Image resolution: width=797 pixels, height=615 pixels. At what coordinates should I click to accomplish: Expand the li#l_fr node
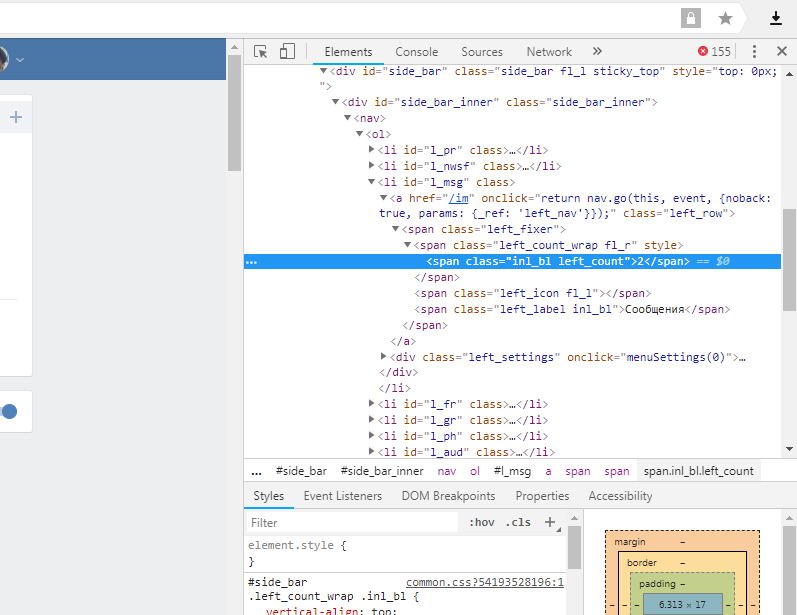click(x=372, y=403)
